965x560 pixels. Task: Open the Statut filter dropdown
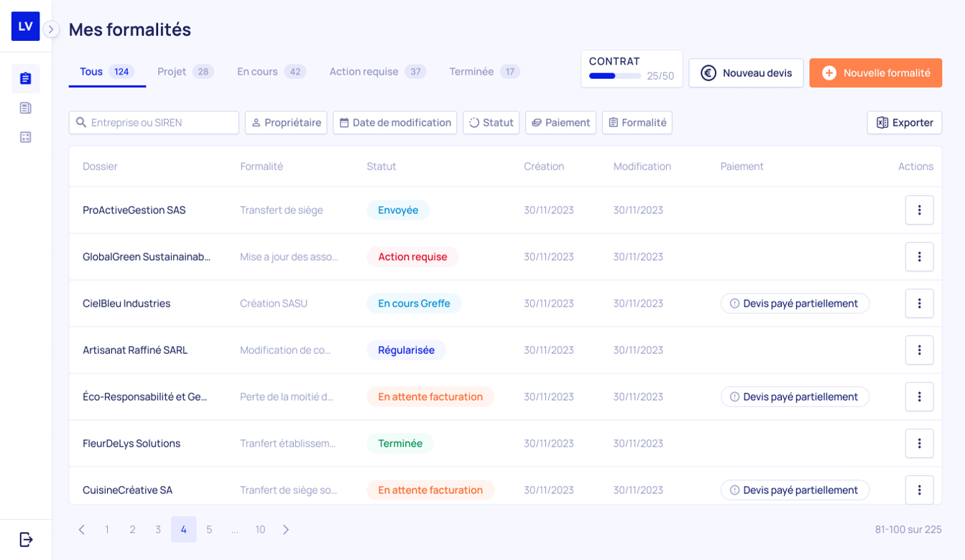click(491, 123)
